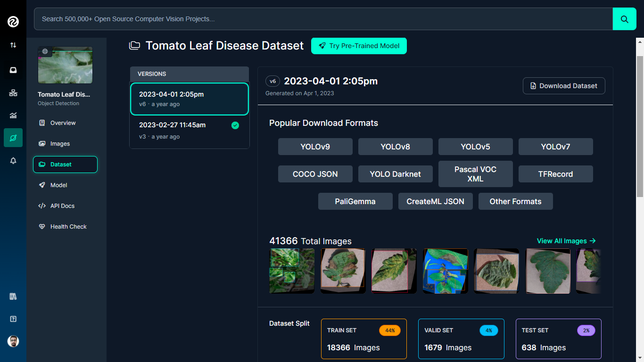The height and width of the screenshot is (362, 644).
Task: Select the highlighted Universe planet icon
Action: 13,138
